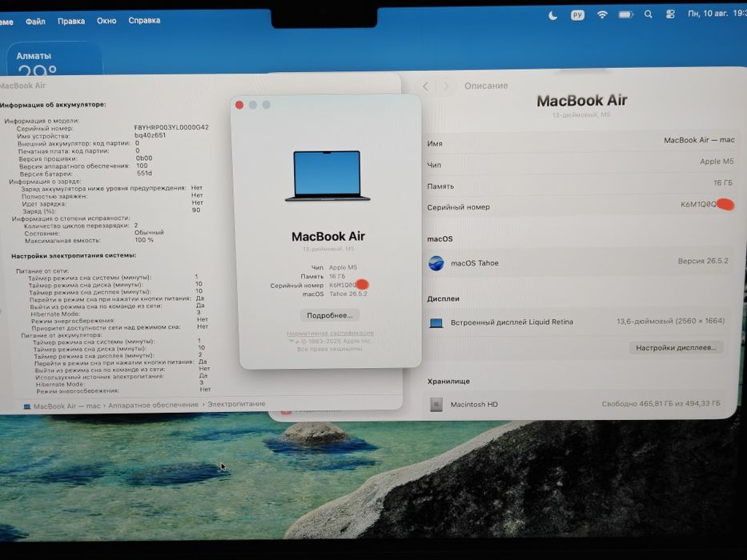This screenshot has width=747, height=560.
Task: Click the Настройки электропитания системы heading
Action: [74, 256]
